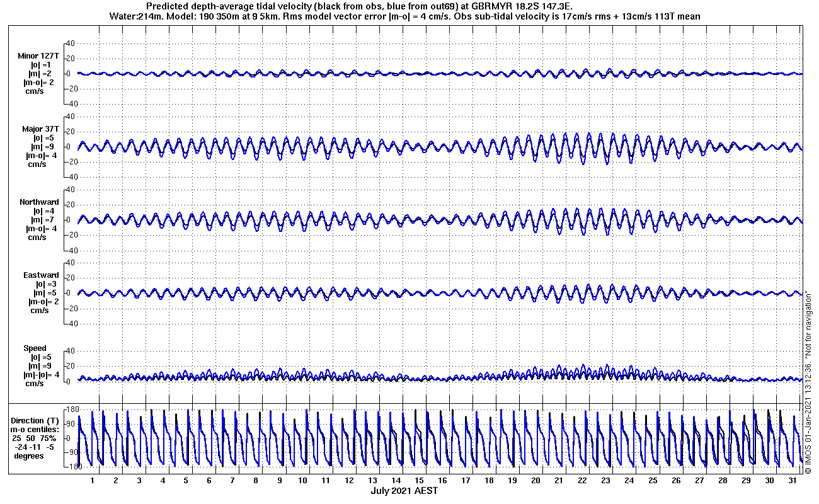Click day '11' on the x-axis
This screenshot has width=819, height=504.
tap(326, 481)
